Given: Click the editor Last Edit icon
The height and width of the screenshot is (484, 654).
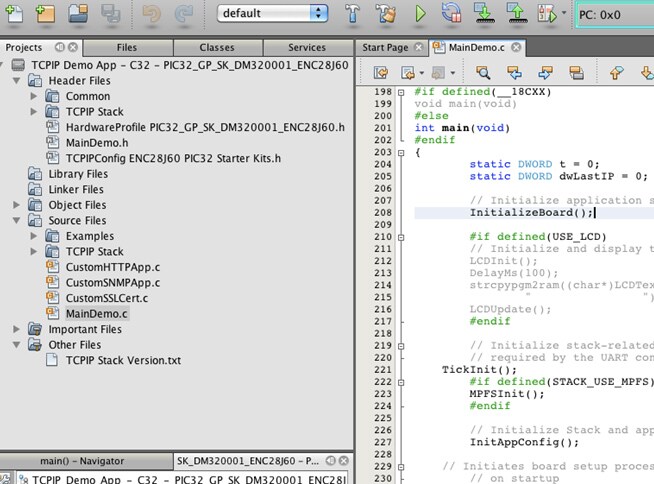Looking at the screenshot, I should 380,73.
